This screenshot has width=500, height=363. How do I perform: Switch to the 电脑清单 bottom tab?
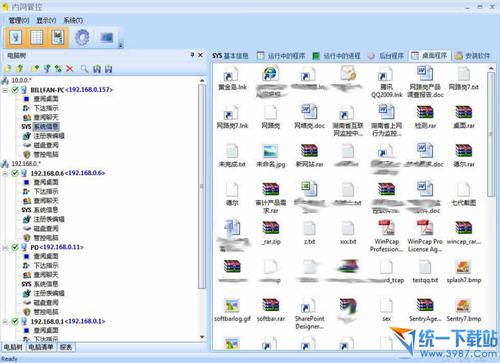[41, 347]
